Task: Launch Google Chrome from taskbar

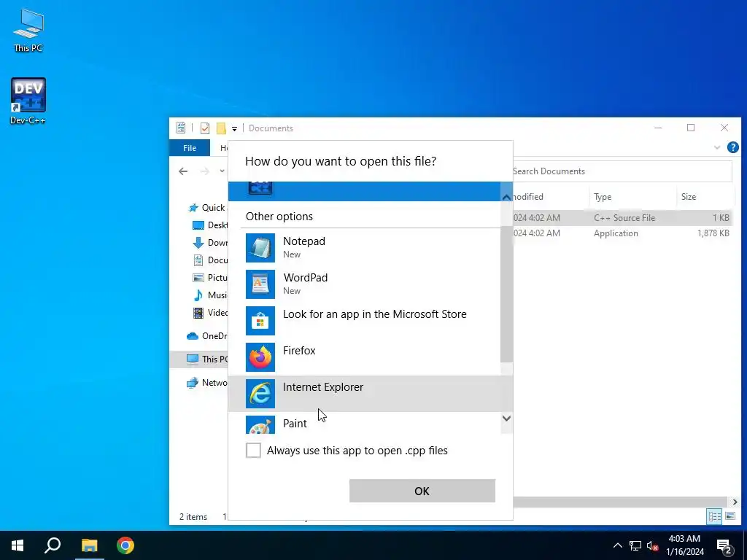Action: pyautogui.click(x=125, y=545)
